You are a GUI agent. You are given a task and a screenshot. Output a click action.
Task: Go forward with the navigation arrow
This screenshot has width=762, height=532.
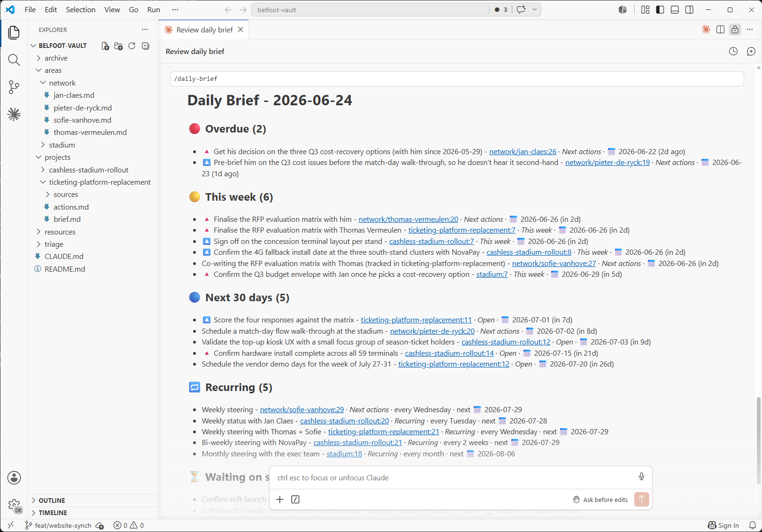pyautogui.click(x=243, y=10)
